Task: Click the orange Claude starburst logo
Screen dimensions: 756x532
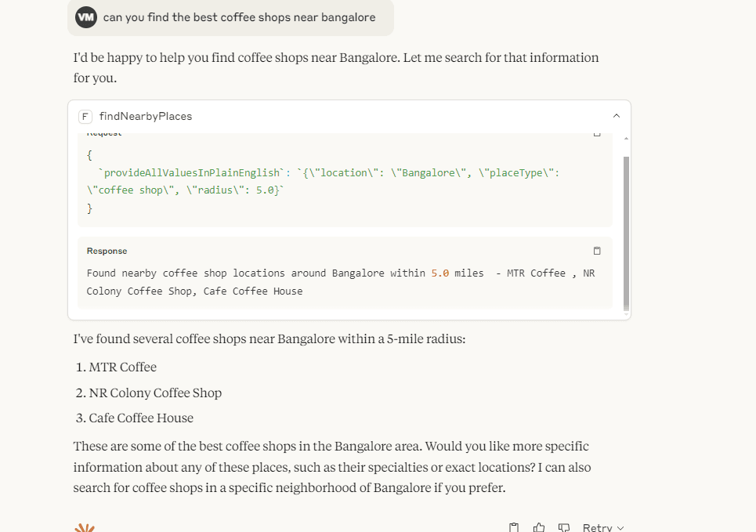Action: 85,527
